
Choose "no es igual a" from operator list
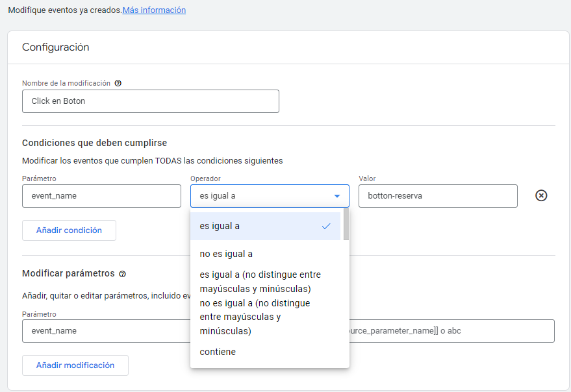pyautogui.click(x=226, y=254)
